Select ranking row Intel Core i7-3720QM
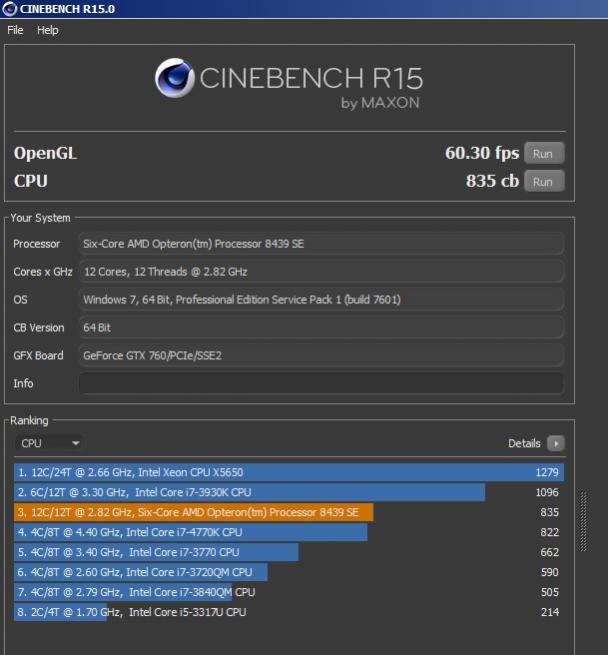Screen dimensions: 608x655 (289, 572)
